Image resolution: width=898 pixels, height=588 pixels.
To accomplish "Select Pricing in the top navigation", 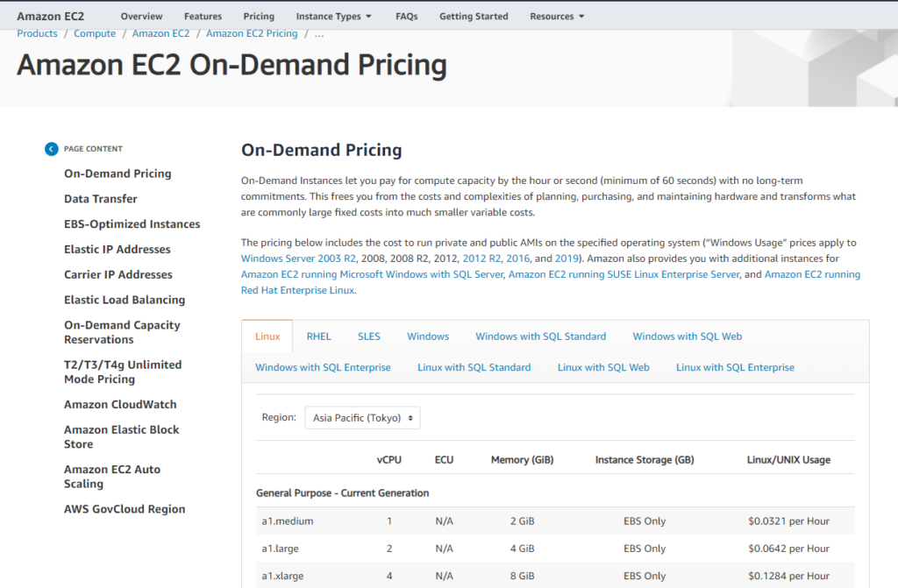I will 259,17.
